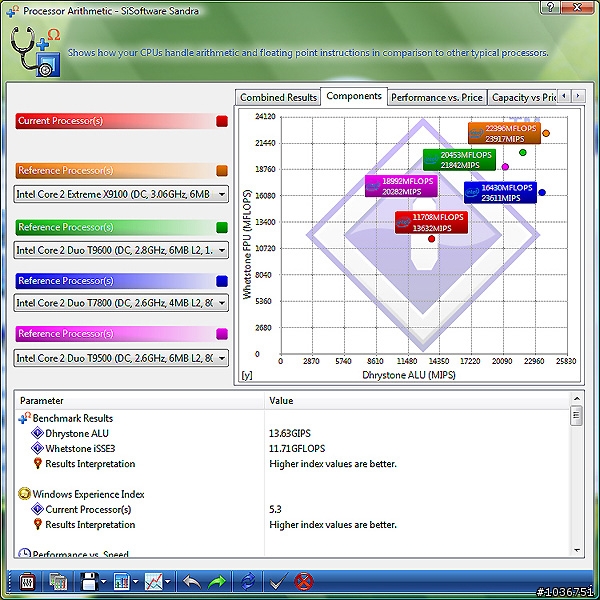
Task: Click the Windows Experience Index gold icon
Action: 24,494
